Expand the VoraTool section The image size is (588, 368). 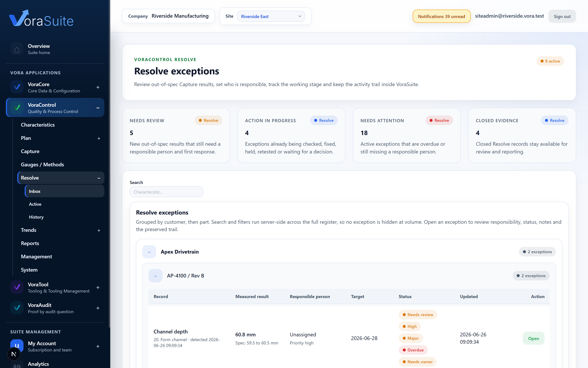(x=98, y=287)
